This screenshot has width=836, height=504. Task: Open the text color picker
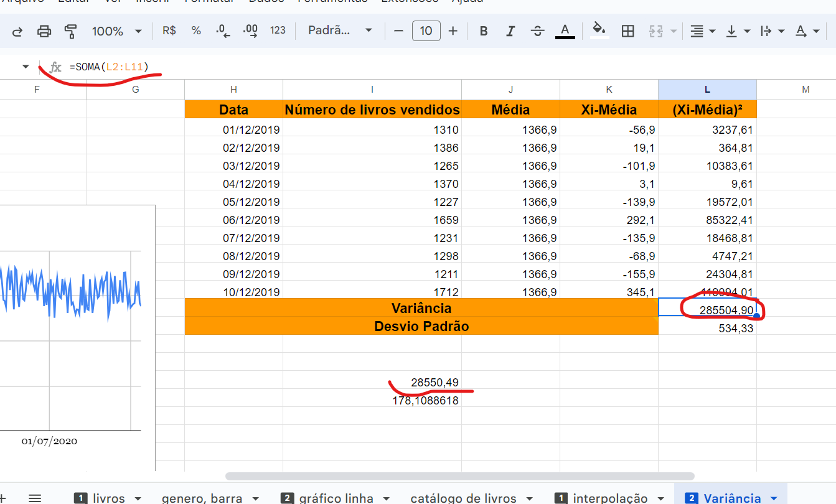pyautogui.click(x=565, y=31)
